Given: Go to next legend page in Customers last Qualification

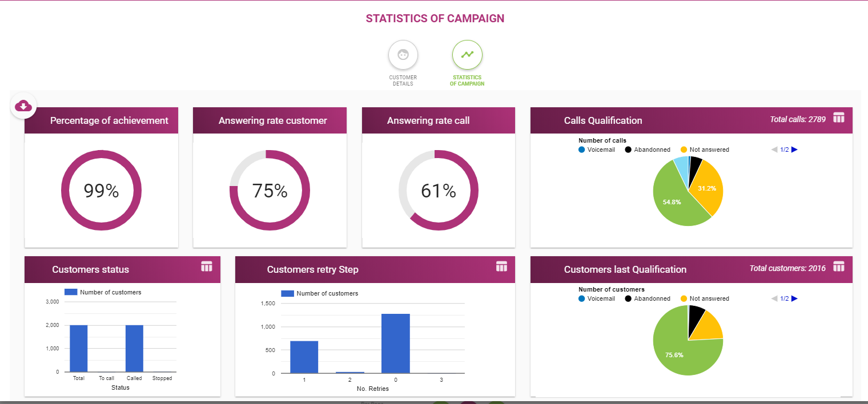Looking at the screenshot, I should coord(794,298).
